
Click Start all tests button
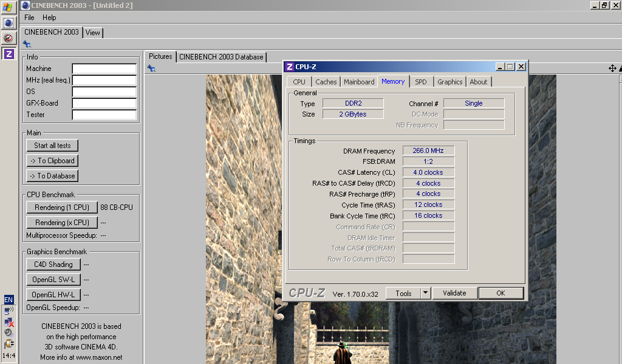(52, 146)
